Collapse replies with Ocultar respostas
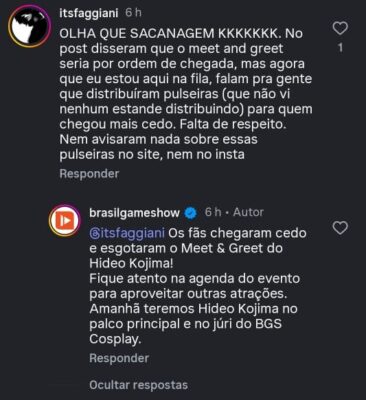Screen dimensions: 366x400 pos(138,385)
